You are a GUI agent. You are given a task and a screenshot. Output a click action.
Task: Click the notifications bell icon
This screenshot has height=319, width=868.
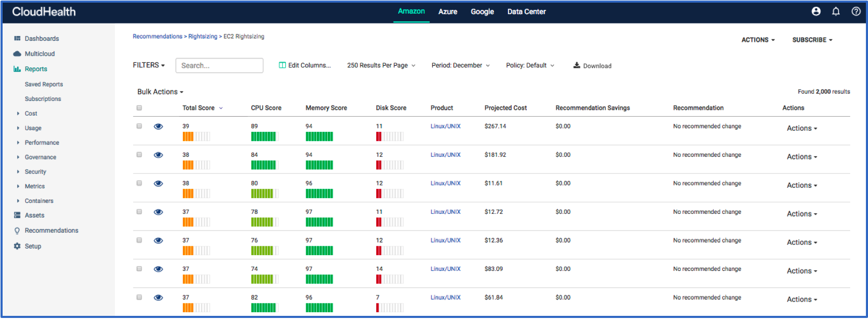click(836, 12)
